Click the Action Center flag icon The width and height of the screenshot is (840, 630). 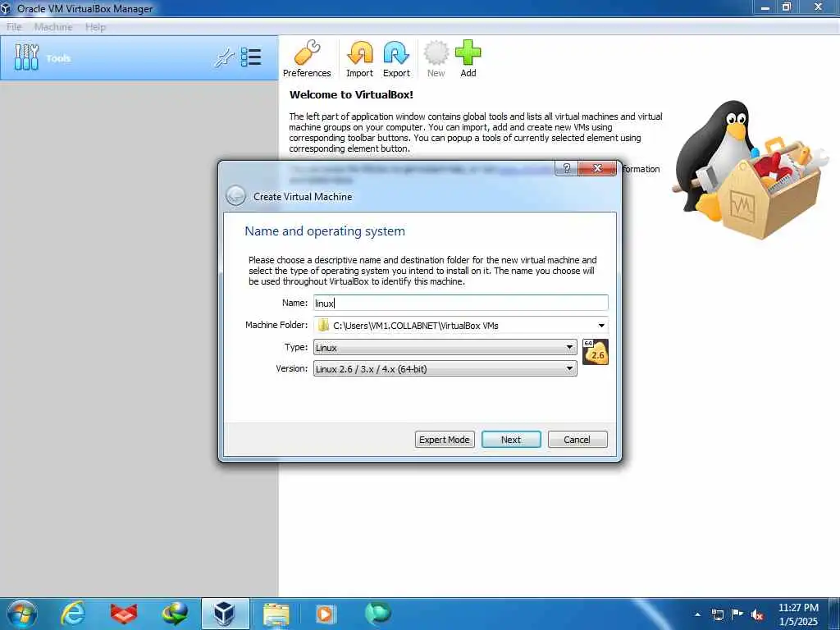click(737, 614)
